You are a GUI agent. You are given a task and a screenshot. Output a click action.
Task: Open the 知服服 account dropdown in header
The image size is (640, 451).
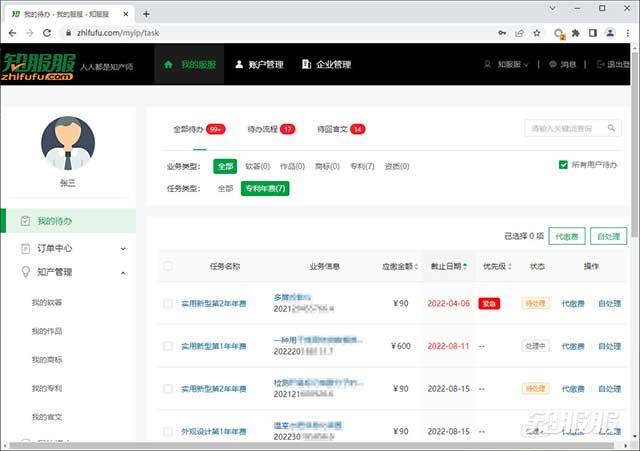[x=508, y=65]
